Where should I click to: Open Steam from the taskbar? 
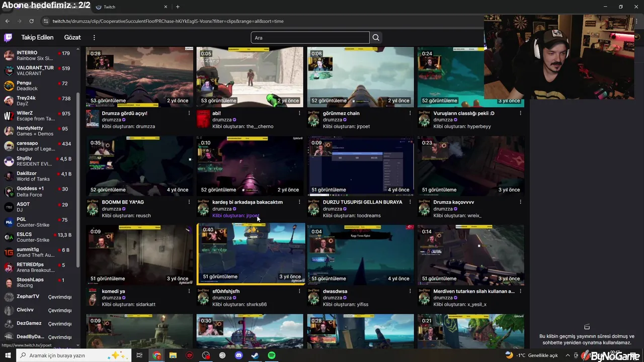click(255, 355)
